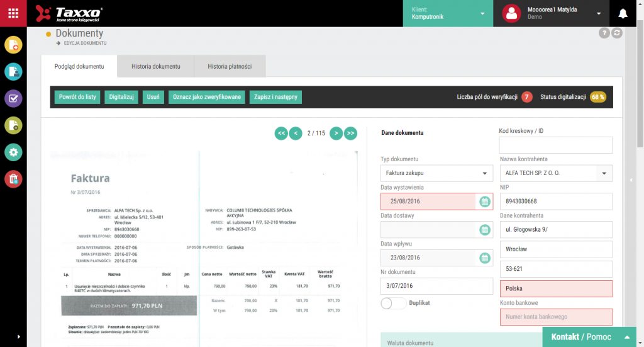This screenshot has height=347, width=644.
Task: Click the Digitalizuj button
Action: click(x=121, y=97)
